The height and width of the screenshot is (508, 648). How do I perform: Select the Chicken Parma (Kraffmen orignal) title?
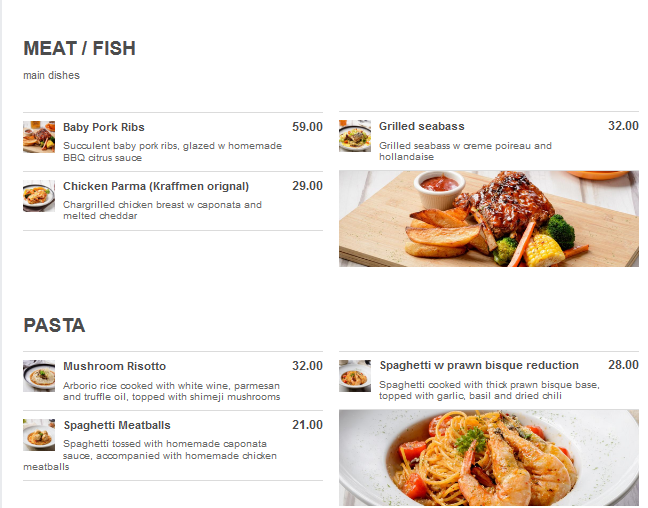156,186
